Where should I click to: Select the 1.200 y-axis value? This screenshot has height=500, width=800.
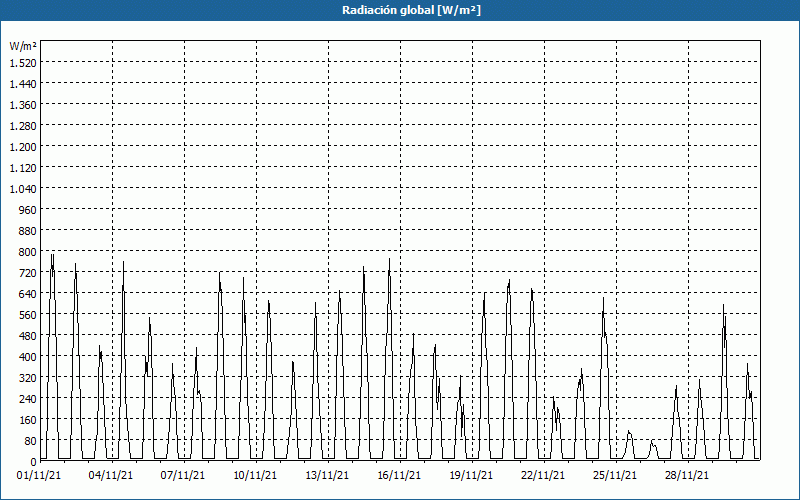click(23, 146)
